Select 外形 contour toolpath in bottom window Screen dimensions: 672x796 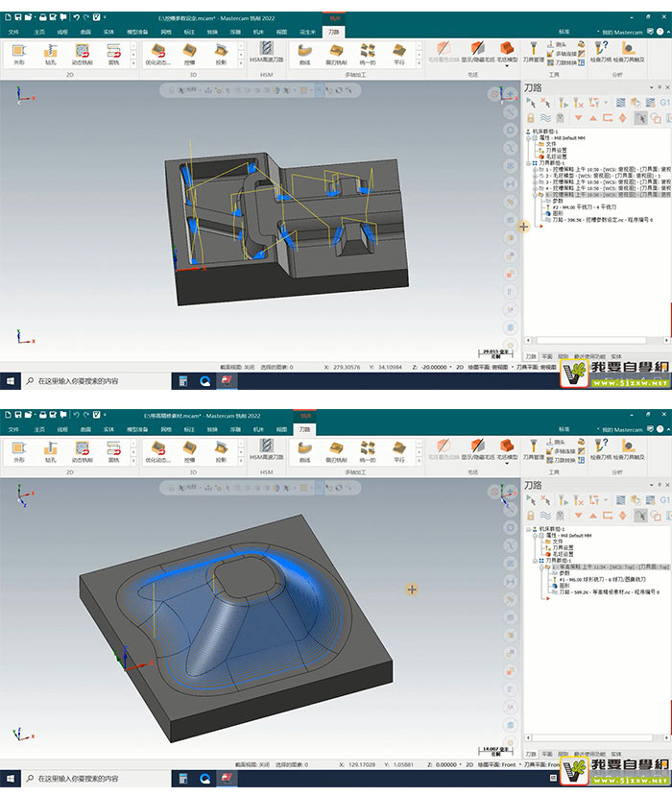(x=19, y=452)
